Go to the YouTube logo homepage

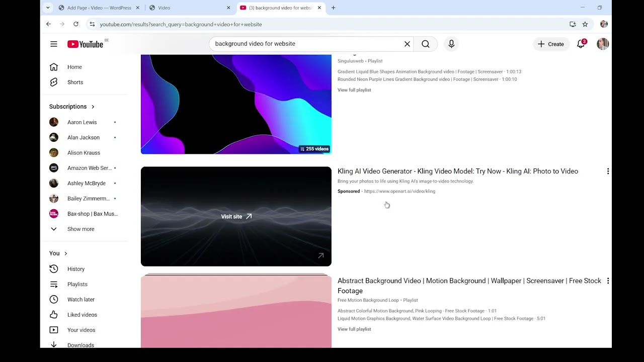click(85, 44)
